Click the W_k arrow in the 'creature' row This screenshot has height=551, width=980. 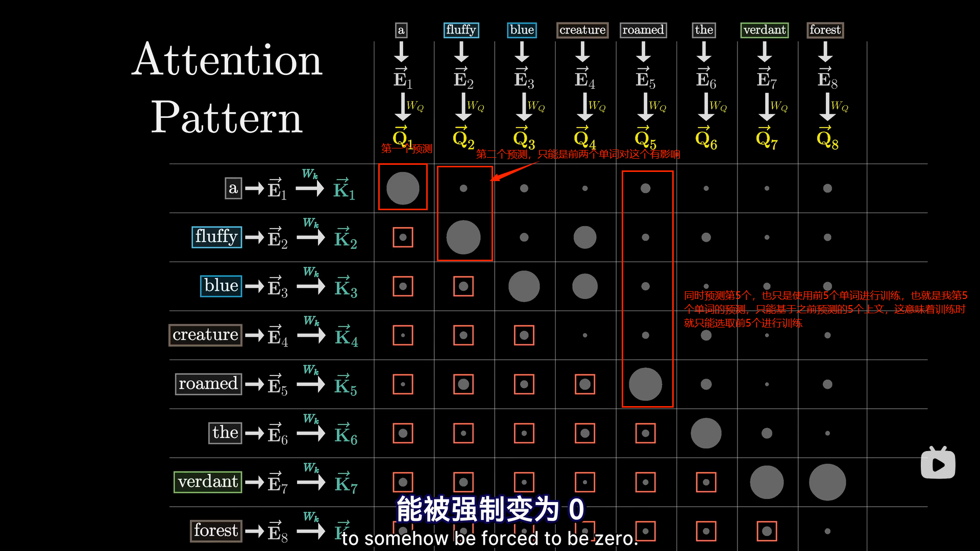tap(311, 335)
